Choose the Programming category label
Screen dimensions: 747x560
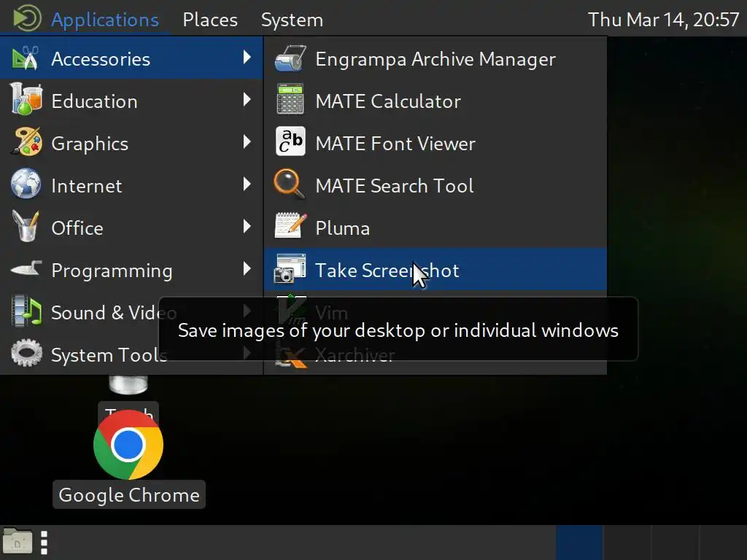click(112, 271)
